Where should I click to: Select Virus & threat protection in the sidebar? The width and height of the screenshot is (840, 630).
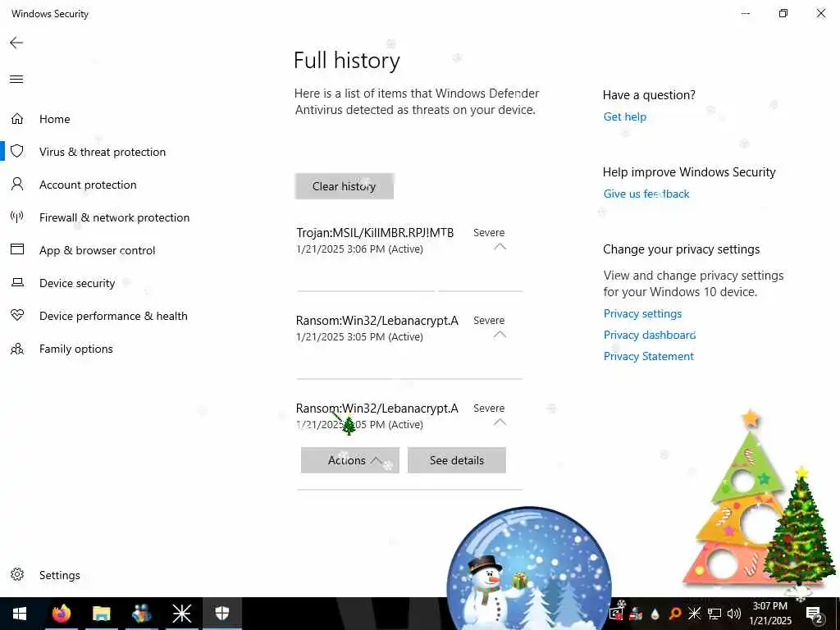tap(103, 152)
